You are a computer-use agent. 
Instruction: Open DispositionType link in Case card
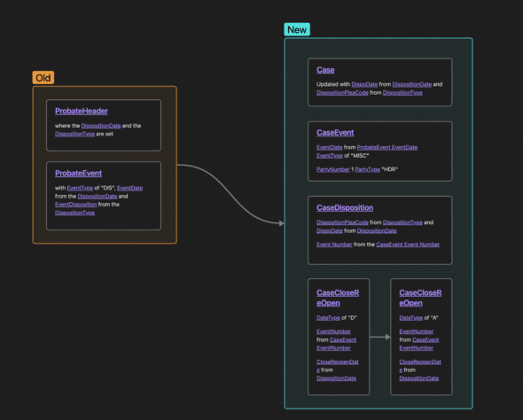[402, 93]
